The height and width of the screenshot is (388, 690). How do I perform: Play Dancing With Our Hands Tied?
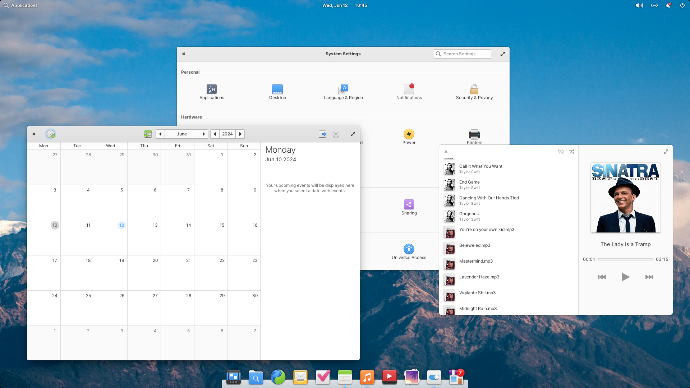coord(510,201)
